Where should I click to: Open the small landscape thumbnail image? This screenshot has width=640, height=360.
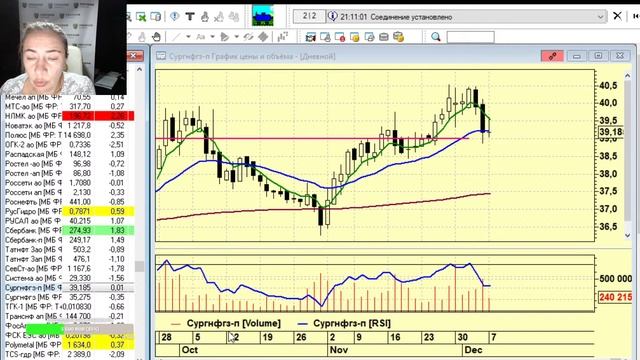point(262,16)
